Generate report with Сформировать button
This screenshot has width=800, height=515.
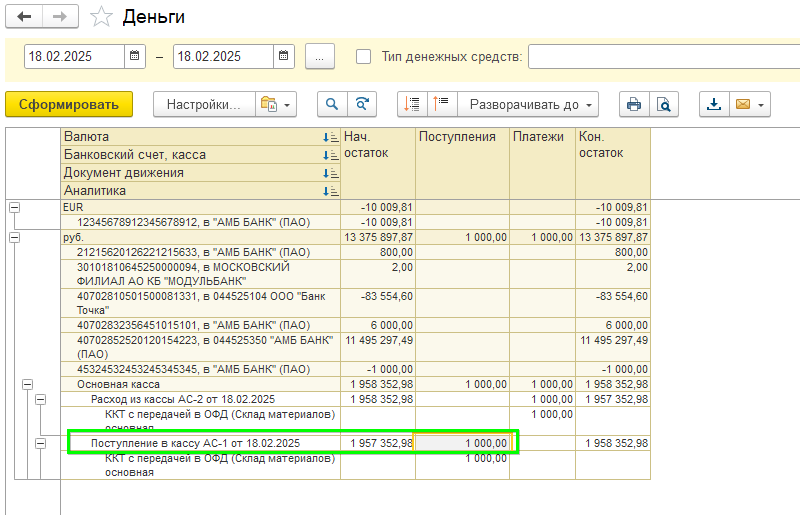69,105
